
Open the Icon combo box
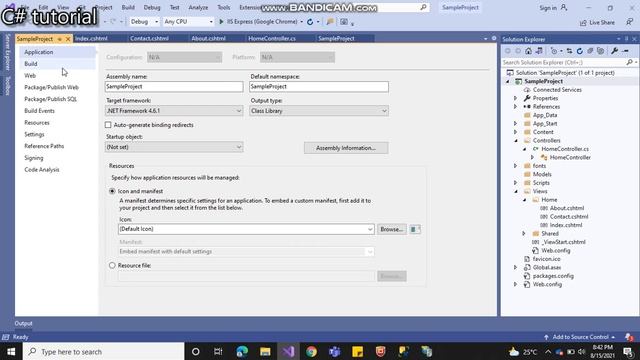(246, 229)
